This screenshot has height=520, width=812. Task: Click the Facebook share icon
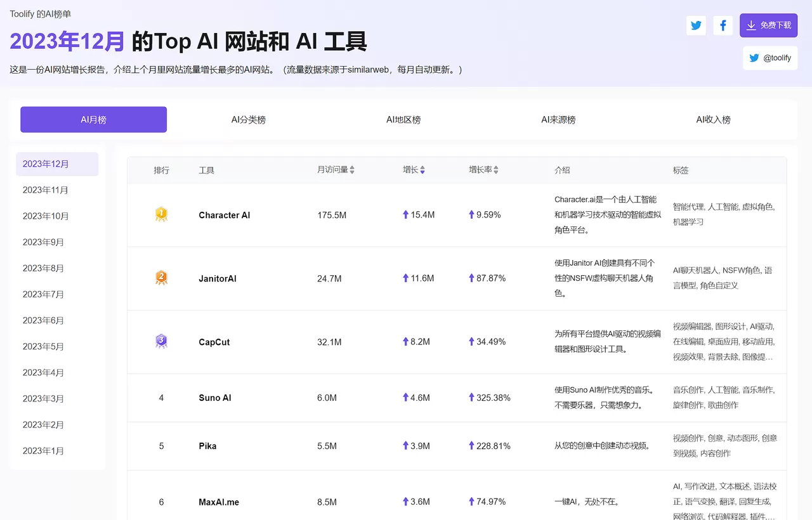click(723, 25)
